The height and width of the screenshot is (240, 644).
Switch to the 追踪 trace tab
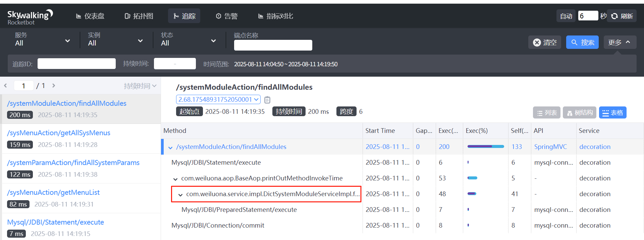pos(184,16)
